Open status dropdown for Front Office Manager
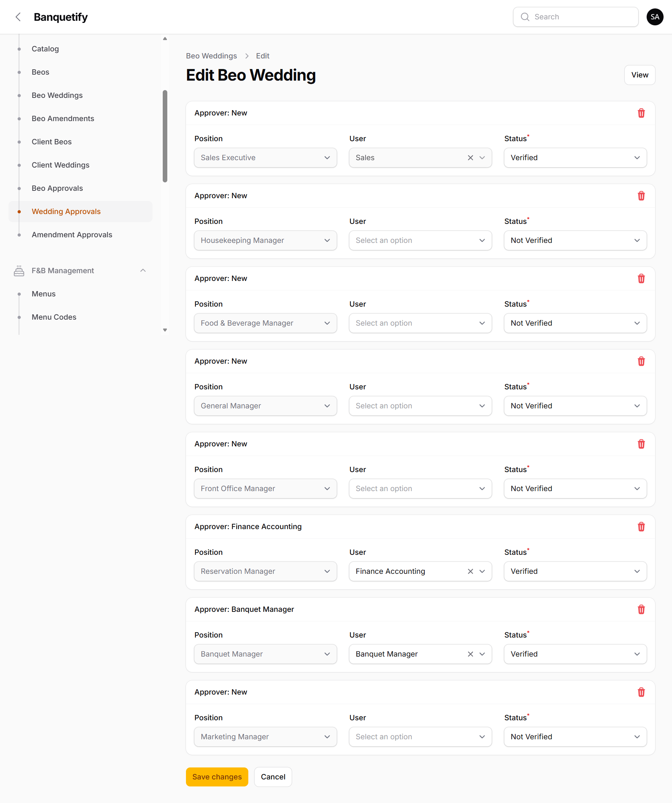Screen dimensions: 672x803 [575, 489]
